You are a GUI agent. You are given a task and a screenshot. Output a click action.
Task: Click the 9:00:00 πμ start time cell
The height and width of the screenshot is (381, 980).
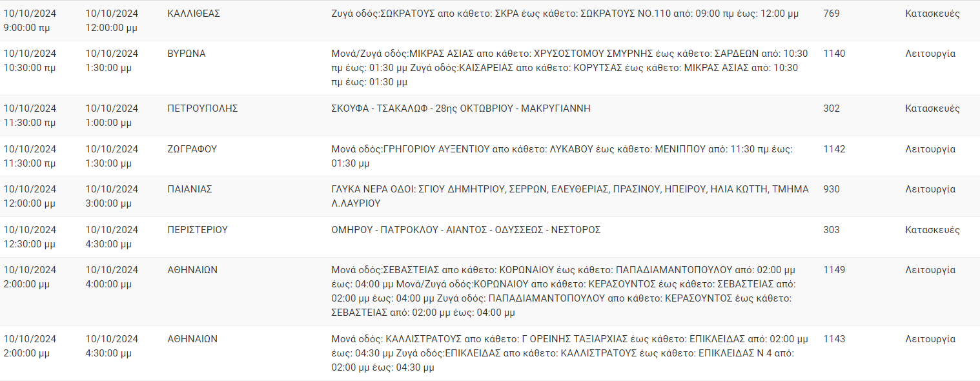tap(30, 21)
